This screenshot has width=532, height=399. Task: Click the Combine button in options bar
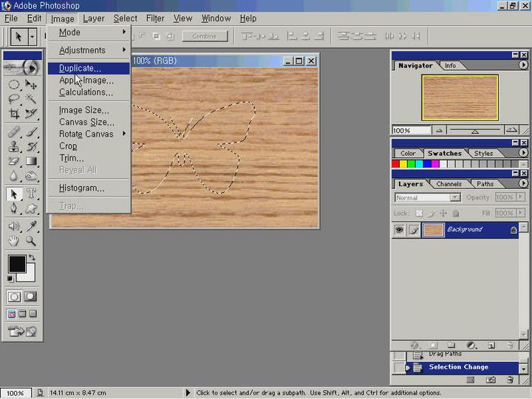[205, 36]
